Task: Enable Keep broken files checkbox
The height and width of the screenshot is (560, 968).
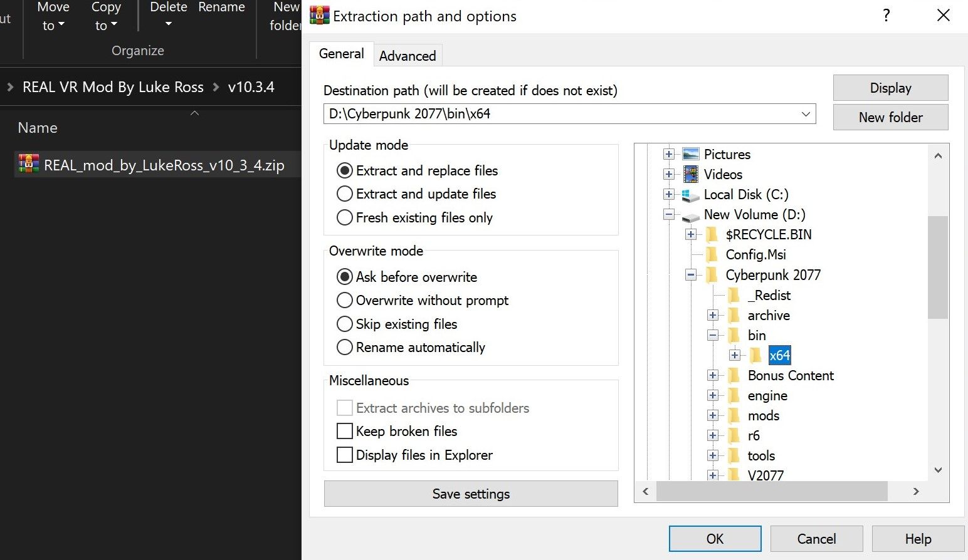Action: pos(345,432)
